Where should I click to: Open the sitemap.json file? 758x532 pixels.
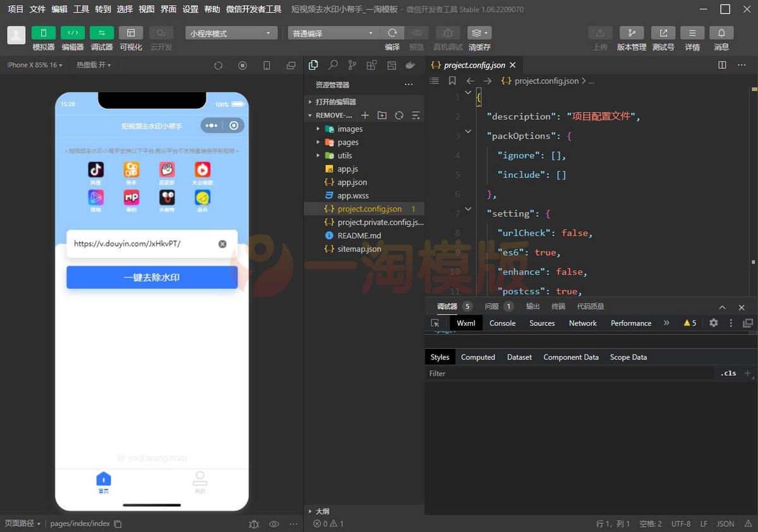point(364,248)
